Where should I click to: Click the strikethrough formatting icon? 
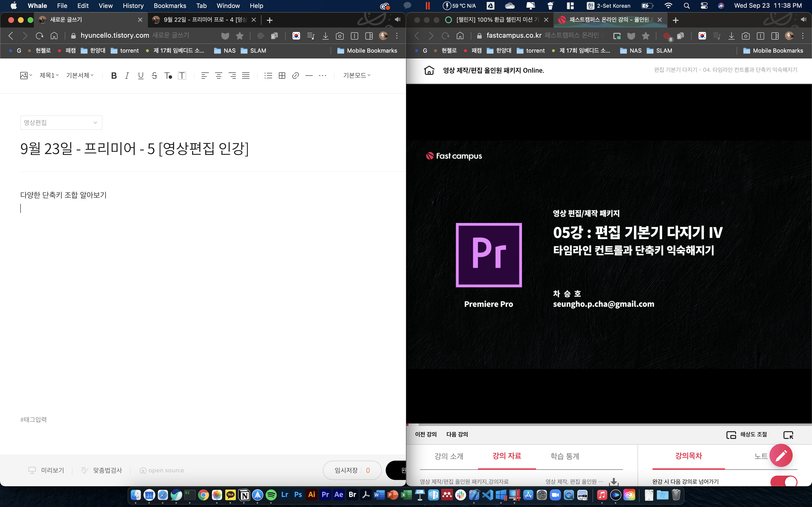pos(154,76)
